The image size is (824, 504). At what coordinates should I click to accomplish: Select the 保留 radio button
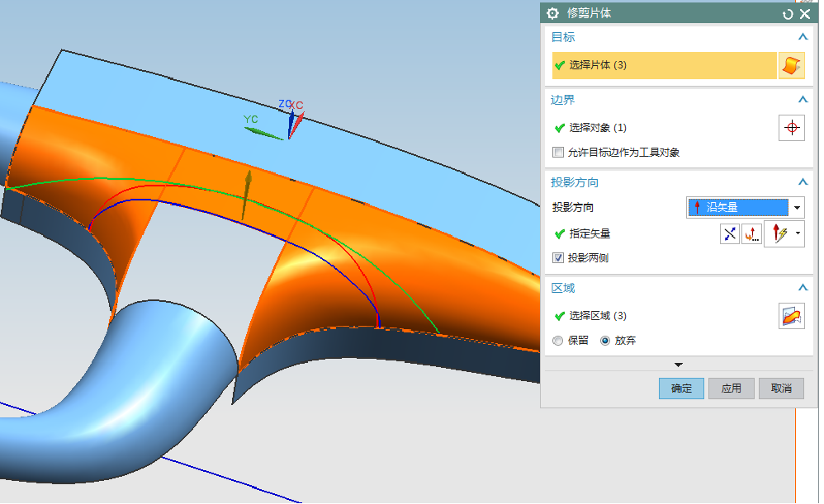coord(559,341)
